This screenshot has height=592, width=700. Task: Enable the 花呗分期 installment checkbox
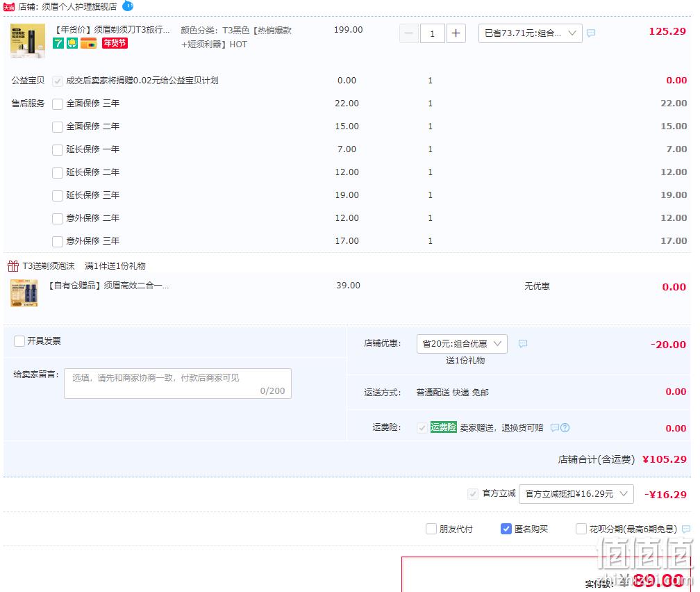coord(581,529)
